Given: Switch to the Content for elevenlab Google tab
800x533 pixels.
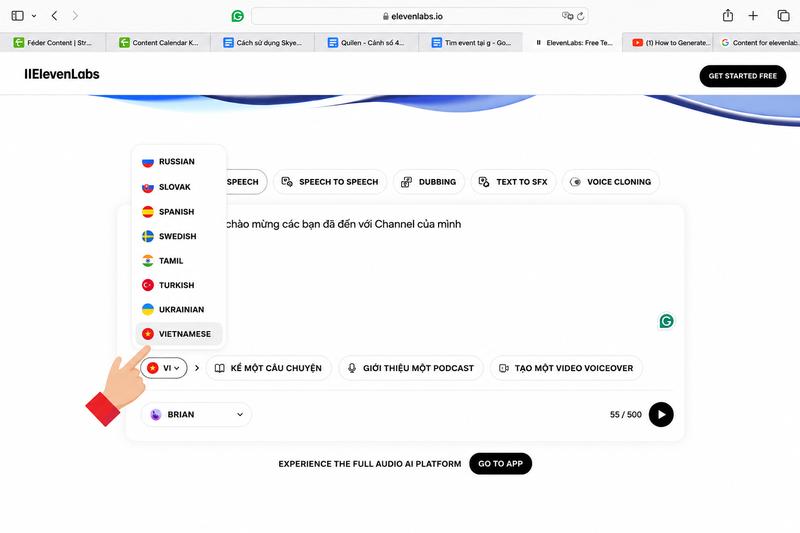Looking at the screenshot, I should click(757, 43).
